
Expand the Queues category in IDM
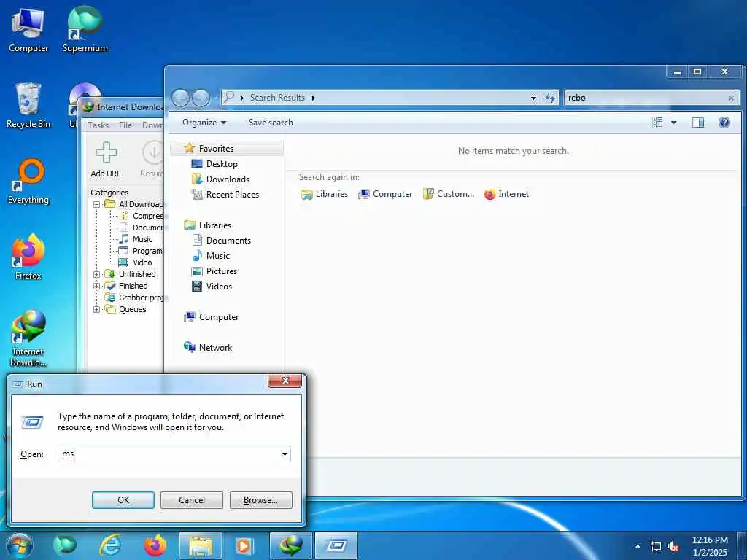[96, 309]
